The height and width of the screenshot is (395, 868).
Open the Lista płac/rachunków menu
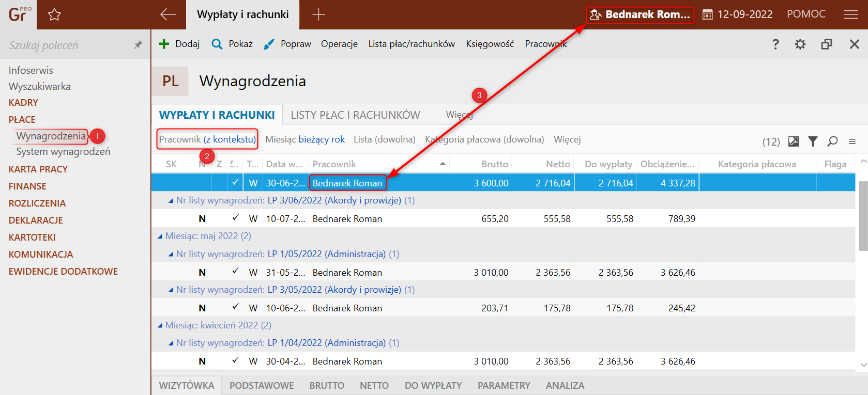pos(412,44)
